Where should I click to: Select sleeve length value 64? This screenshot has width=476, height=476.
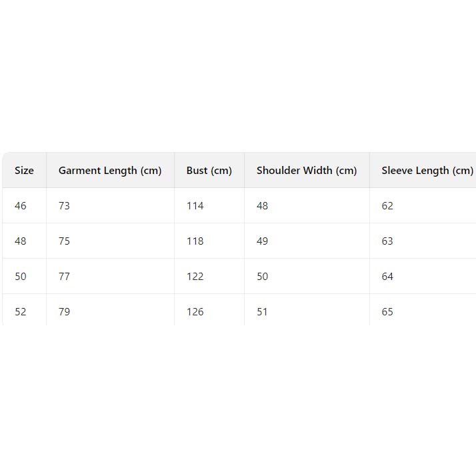[387, 277]
